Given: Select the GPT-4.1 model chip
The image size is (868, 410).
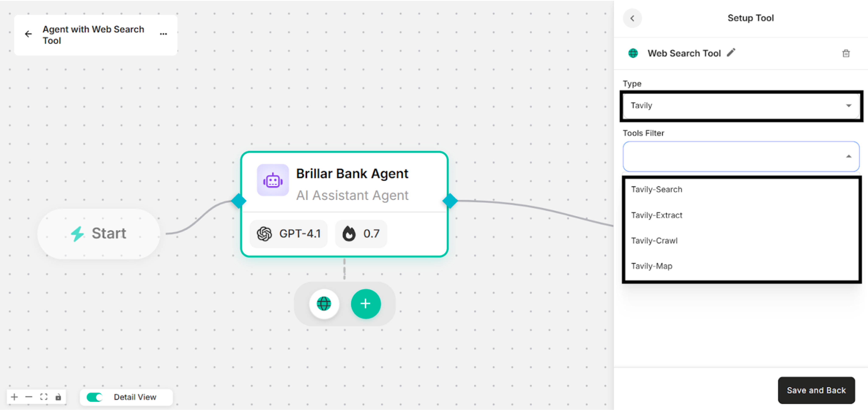Looking at the screenshot, I should (x=288, y=233).
